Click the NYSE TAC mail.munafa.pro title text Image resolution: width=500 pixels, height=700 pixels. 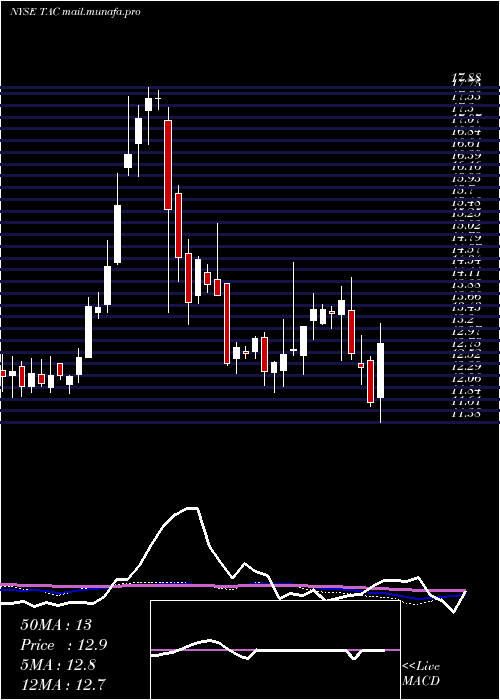75,12
